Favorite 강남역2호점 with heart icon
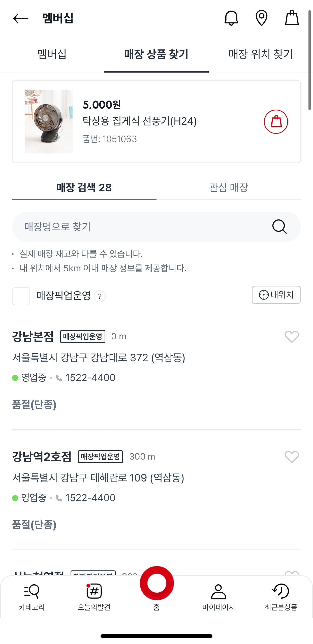This screenshot has height=644, width=313. tap(292, 457)
